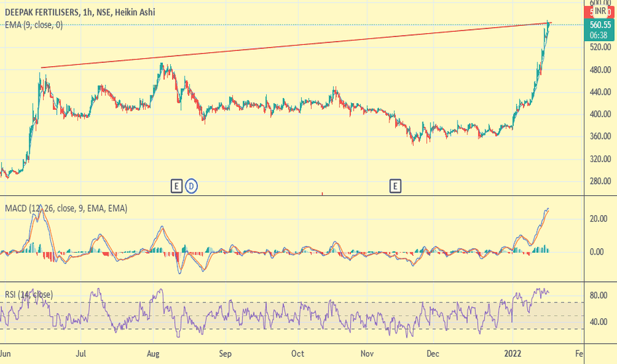The image size is (617, 364).
Task: Click the Sep label on time axis
Action: [x=225, y=353]
